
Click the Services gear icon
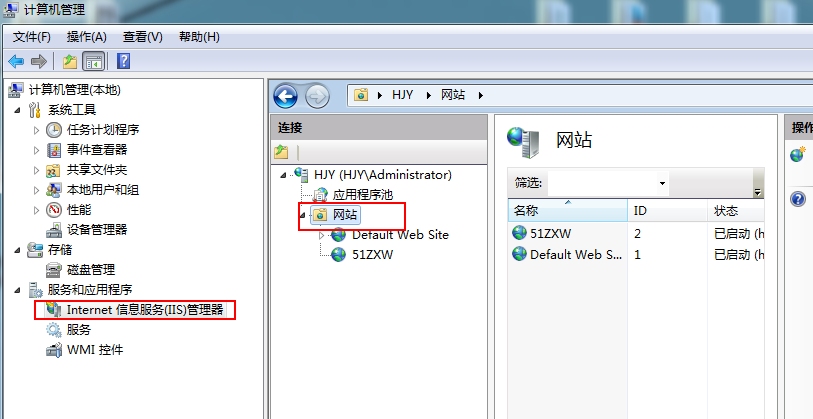(54, 330)
